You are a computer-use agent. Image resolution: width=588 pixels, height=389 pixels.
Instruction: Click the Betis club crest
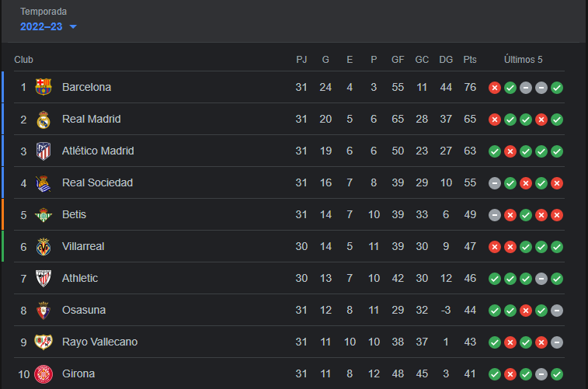[x=43, y=215]
